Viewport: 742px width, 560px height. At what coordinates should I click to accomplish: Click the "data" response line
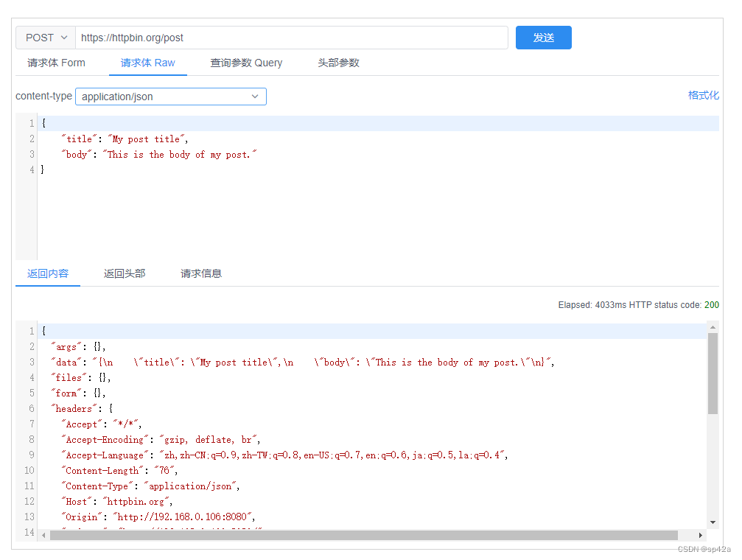pyautogui.click(x=302, y=362)
